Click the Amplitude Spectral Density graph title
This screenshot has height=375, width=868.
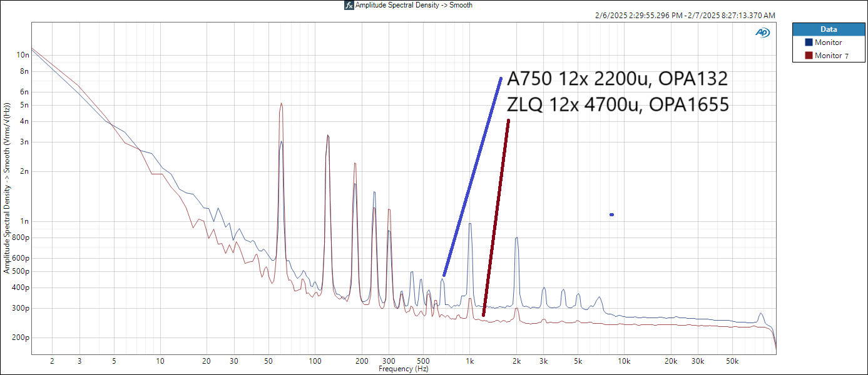click(x=414, y=5)
